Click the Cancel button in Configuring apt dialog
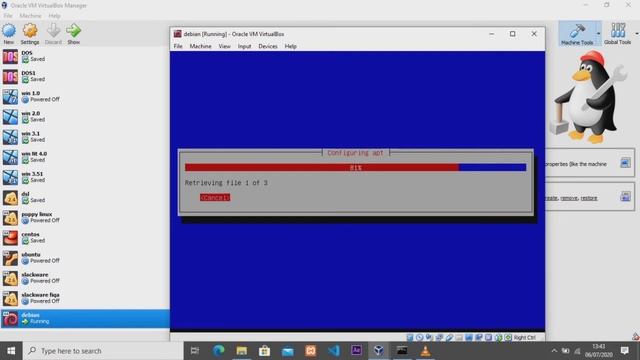 (215, 198)
